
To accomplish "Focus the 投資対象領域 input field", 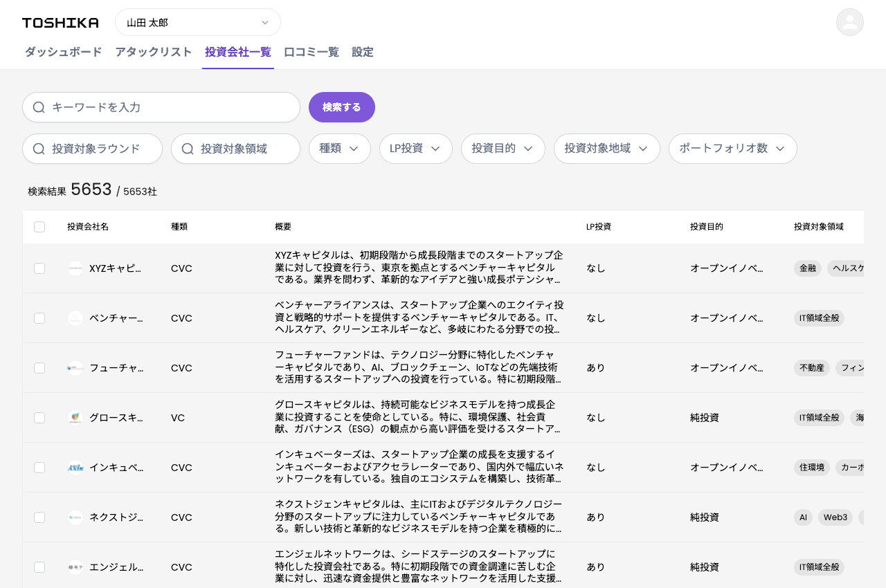I will tap(235, 149).
